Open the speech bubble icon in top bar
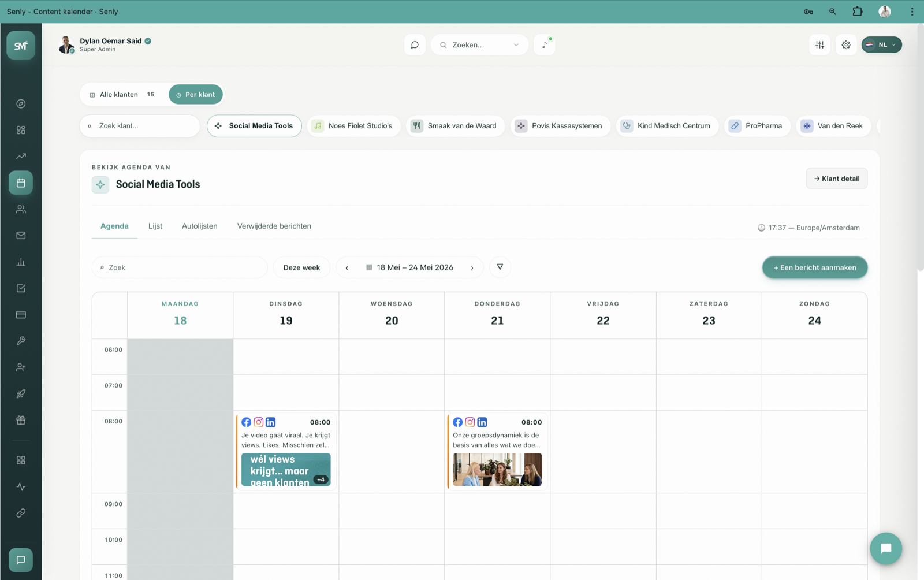The width and height of the screenshot is (924, 580). coord(415,45)
